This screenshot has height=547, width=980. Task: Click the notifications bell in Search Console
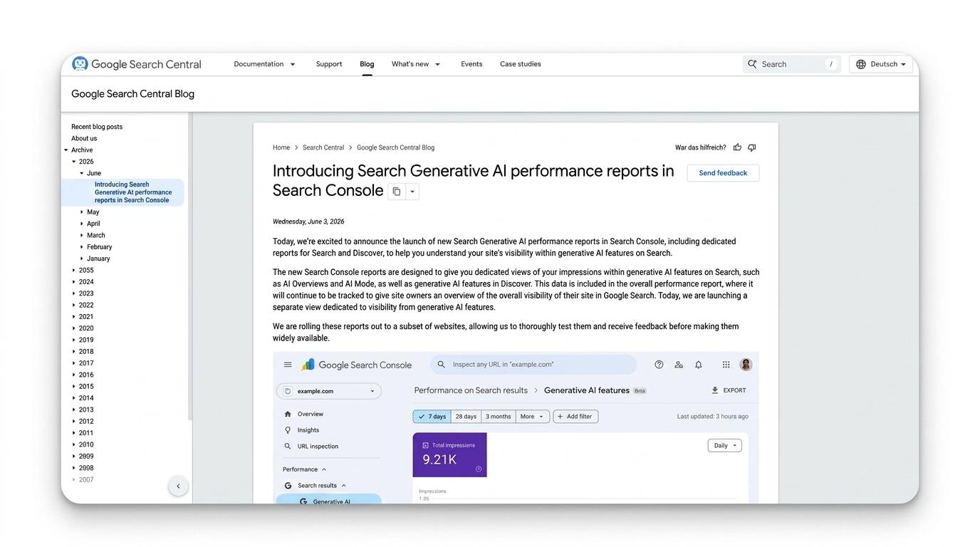(x=699, y=365)
